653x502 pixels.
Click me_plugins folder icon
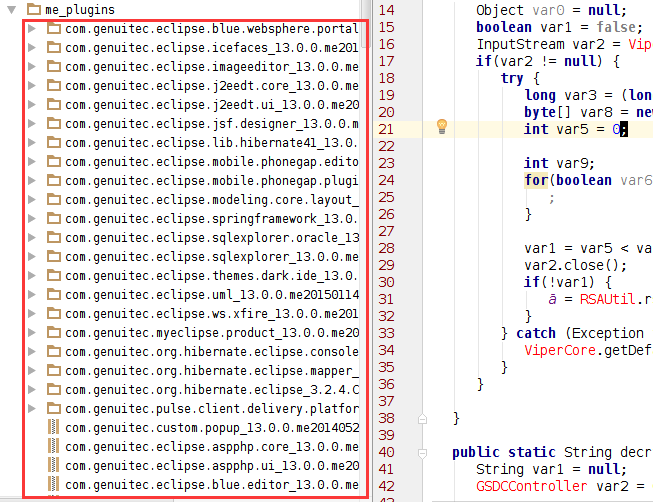click(x=34, y=9)
